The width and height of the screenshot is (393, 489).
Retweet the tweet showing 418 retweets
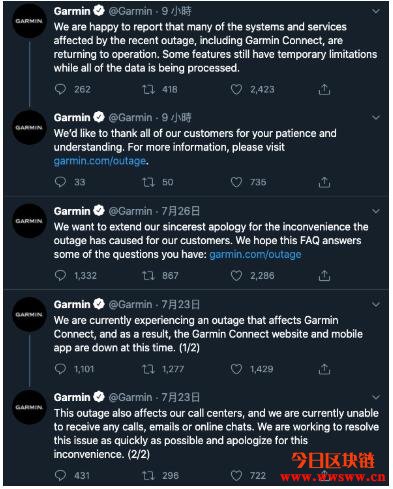[148, 89]
